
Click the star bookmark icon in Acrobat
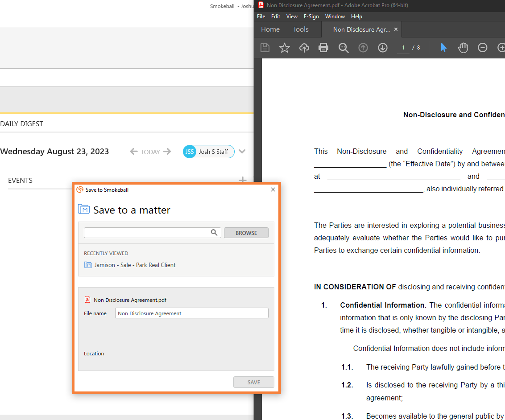284,48
